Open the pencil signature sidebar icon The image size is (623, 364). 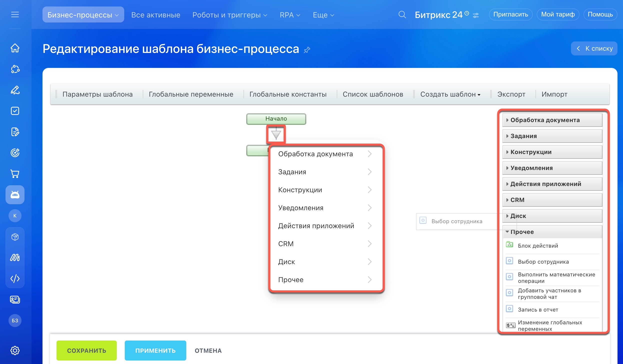[15, 90]
